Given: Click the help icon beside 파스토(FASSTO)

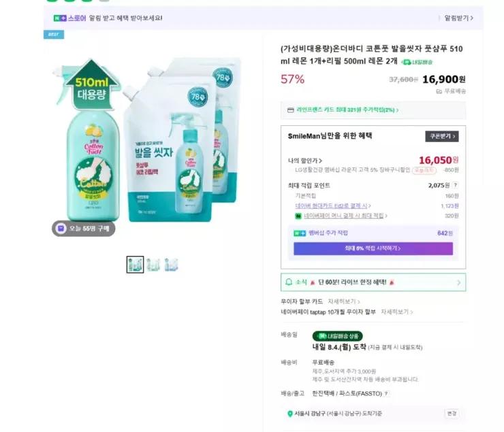Looking at the screenshot, I should tap(386, 393).
